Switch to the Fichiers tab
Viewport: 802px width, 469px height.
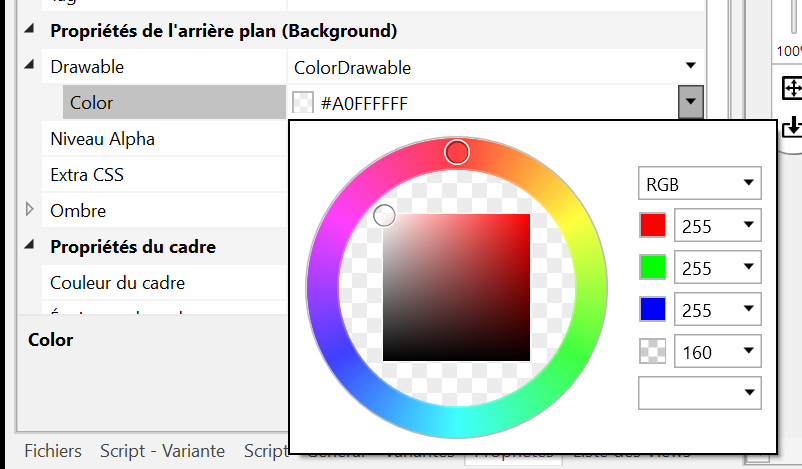click(x=53, y=451)
